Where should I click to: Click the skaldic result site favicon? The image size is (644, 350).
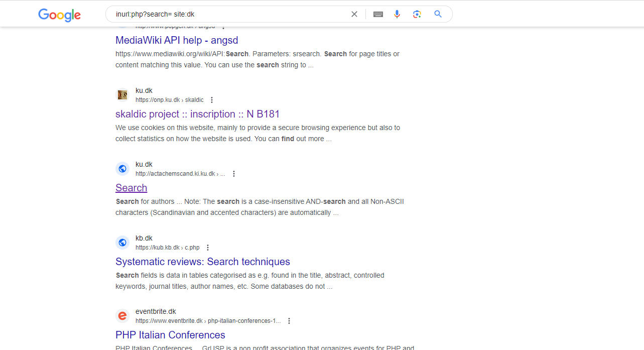coord(122,95)
